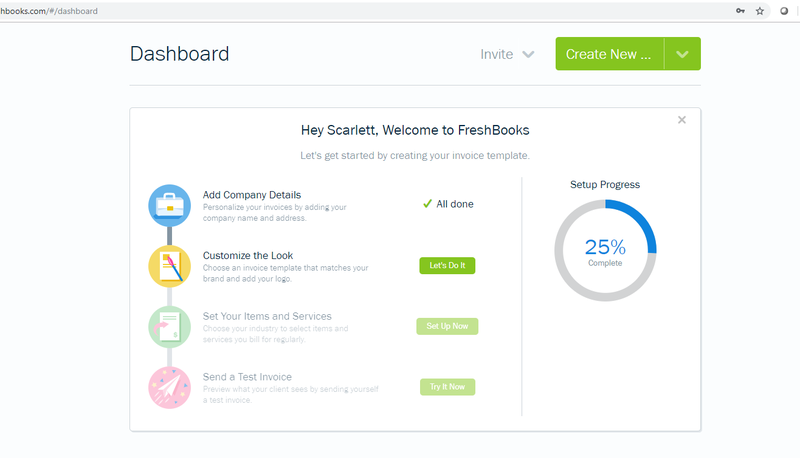Open the Create New dropdown arrow
Screen dimensions: 800x458
(x=683, y=54)
